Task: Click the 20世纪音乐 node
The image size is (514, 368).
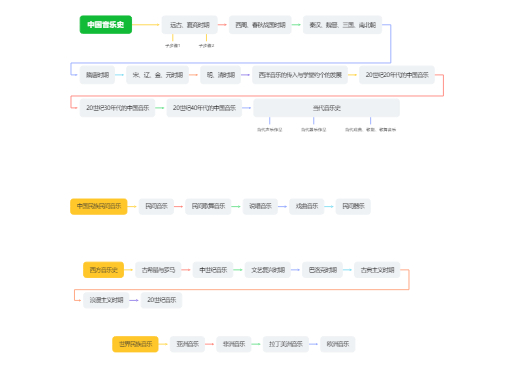Action: click(x=161, y=300)
